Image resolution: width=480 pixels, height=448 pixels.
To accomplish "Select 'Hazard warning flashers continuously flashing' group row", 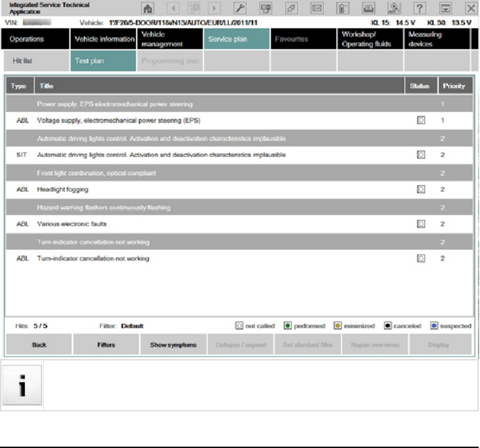I will (x=239, y=208).
